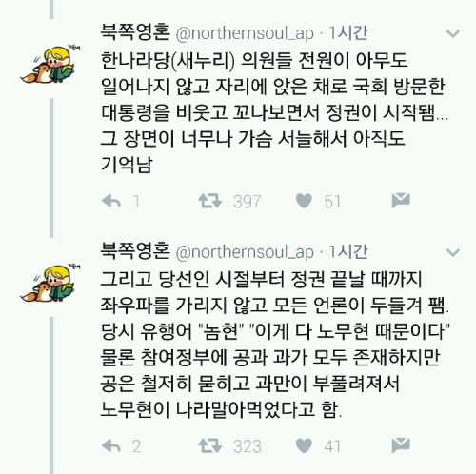
Task: Open the 1시간 timestamp on second tweet
Action: tap(347, 251)
